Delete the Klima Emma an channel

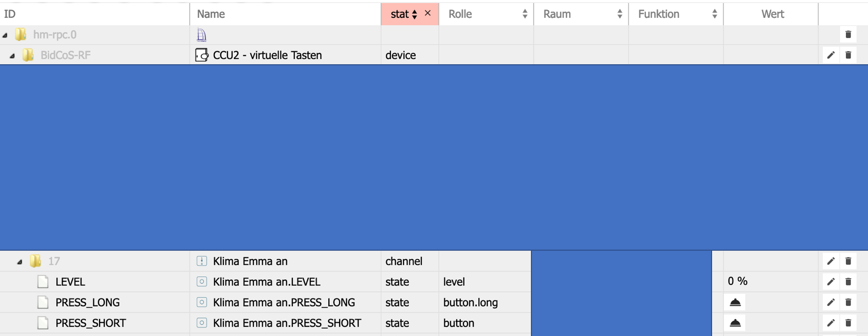point(848,261)
